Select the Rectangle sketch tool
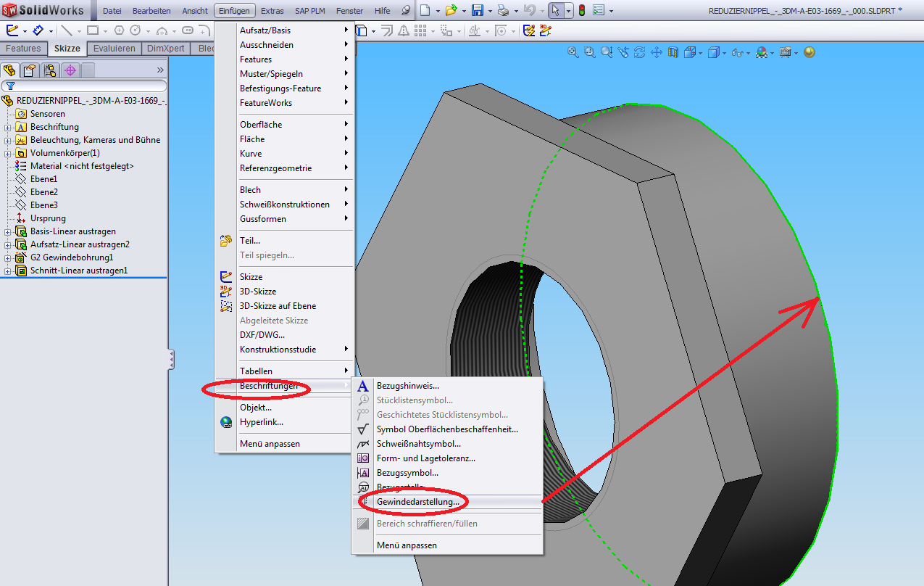924x586 pixels. coord(92,30)
